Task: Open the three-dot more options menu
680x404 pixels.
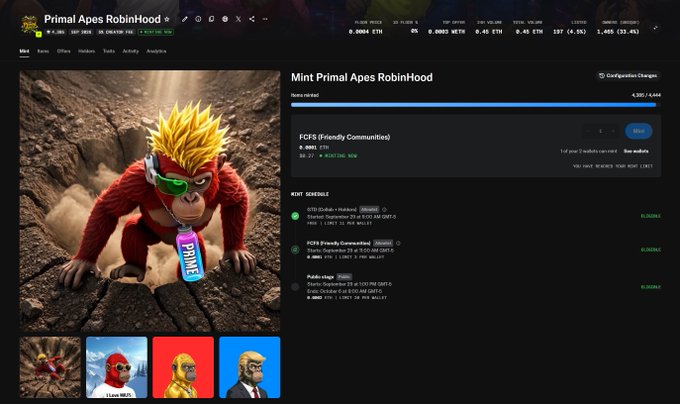Action: (x=265, y=19)
